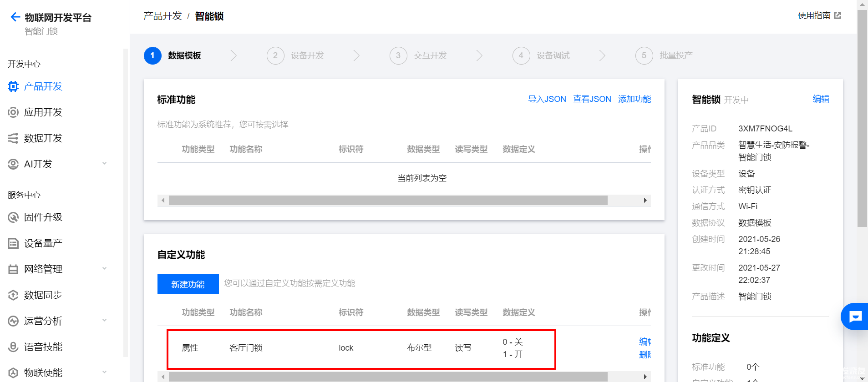
Task: Click the 设备量产 sidebar icon
Action: [13, 243]
